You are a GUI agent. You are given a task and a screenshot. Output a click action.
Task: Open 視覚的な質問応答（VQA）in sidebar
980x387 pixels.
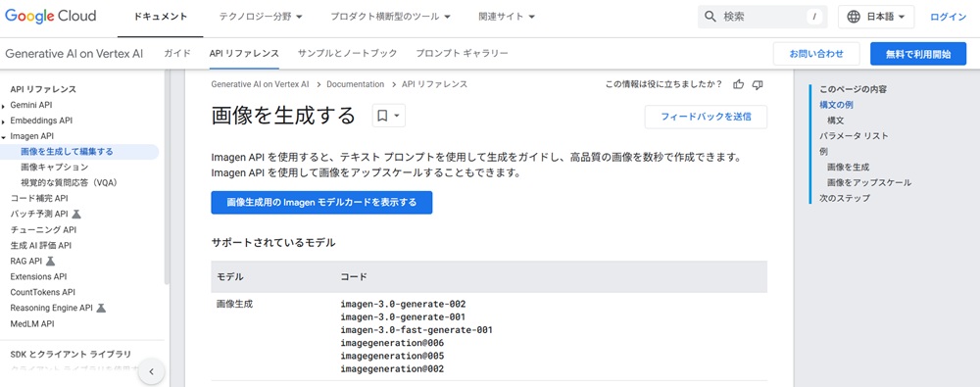coord(70,182)
